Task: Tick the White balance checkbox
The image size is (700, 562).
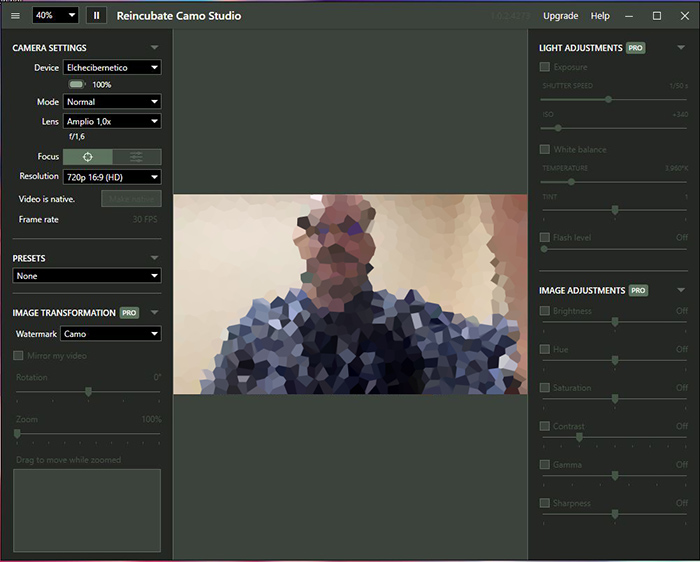Action: 545,149
